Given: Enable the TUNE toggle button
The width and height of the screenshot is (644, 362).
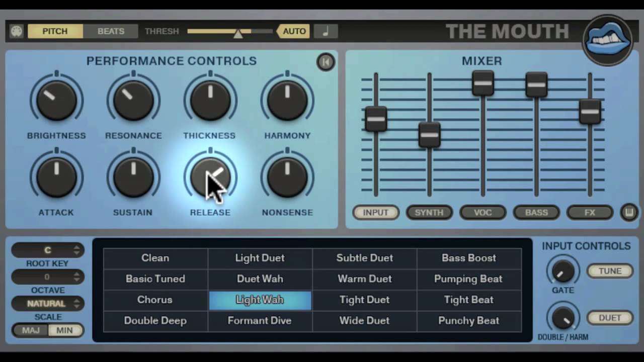Looking at the screenshot, I should [x=610, y=271].
